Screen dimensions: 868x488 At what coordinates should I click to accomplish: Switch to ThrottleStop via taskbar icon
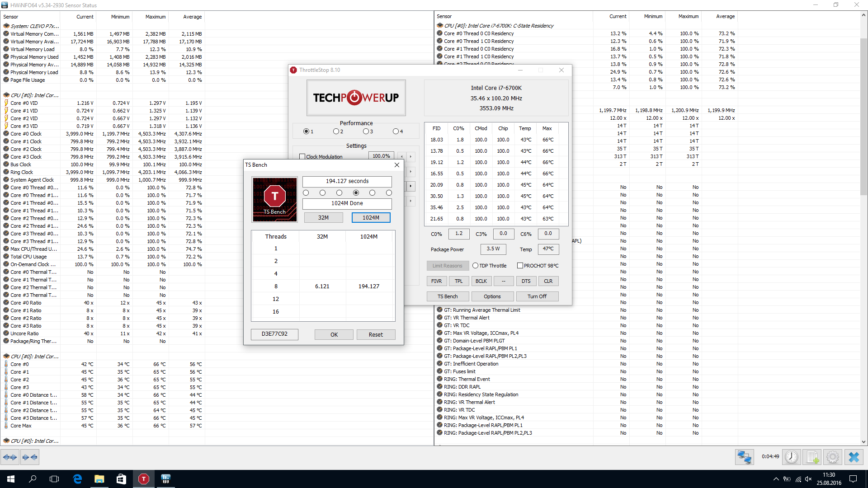(143, 479)
